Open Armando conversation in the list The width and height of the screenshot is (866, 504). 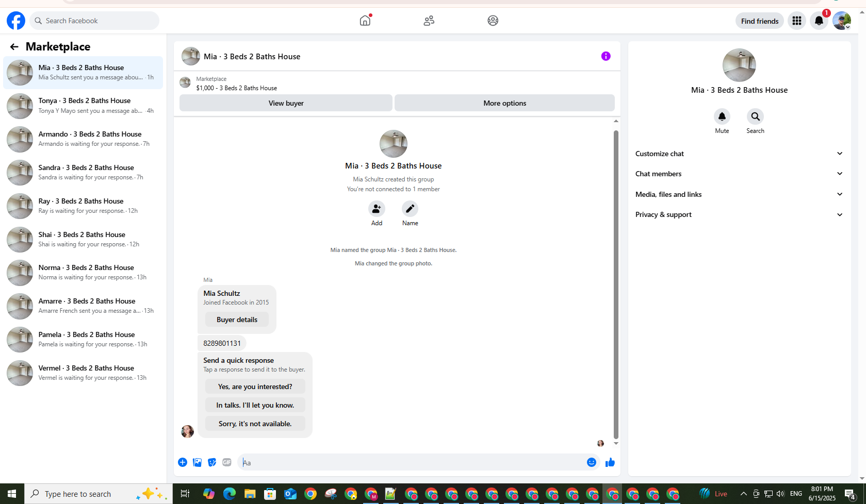(83, 139)
